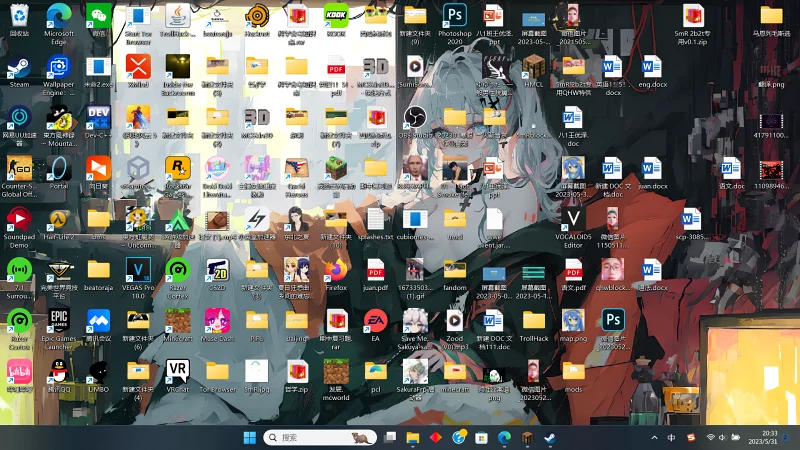
Task: Open the map.png image file
Action: pyautogui.click(x=573, y=326)
